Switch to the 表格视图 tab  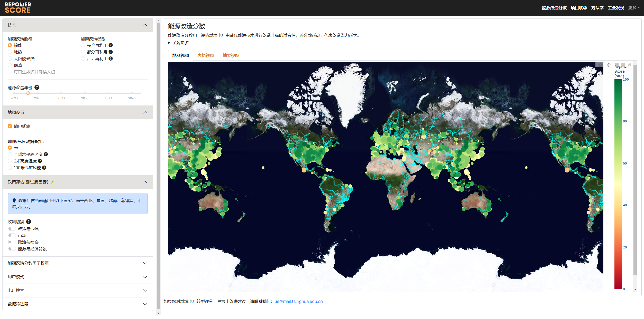(206, 55)
